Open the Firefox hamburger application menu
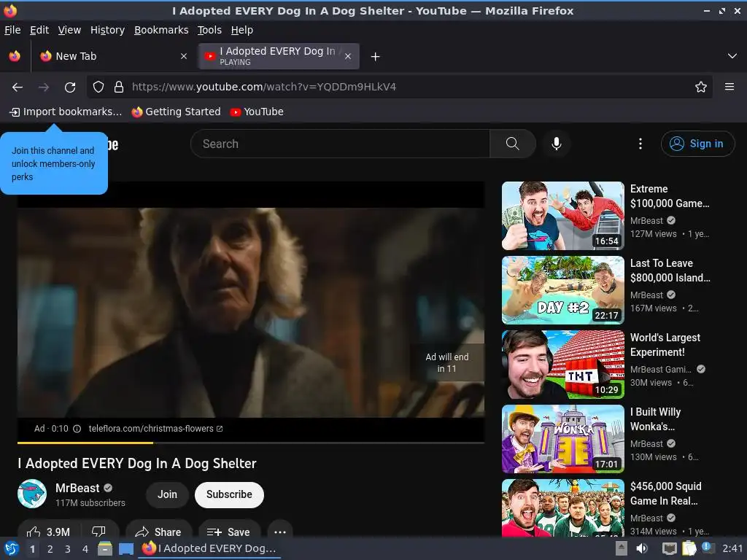 729,87
